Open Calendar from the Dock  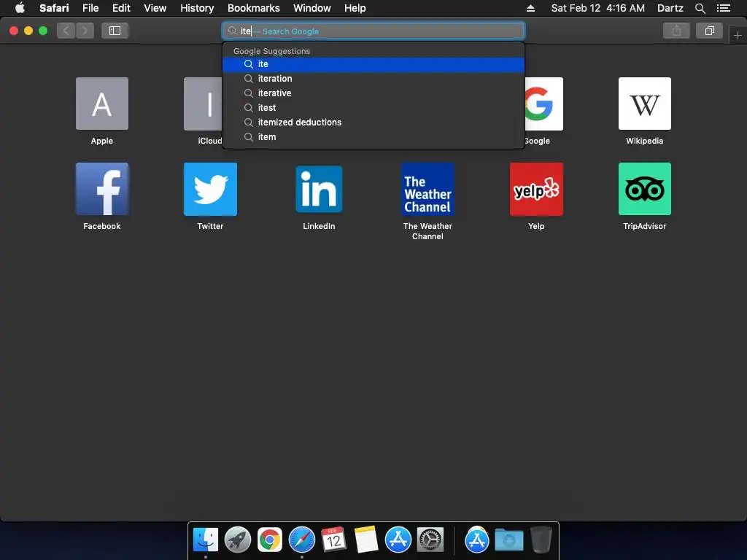click(333, 540)
